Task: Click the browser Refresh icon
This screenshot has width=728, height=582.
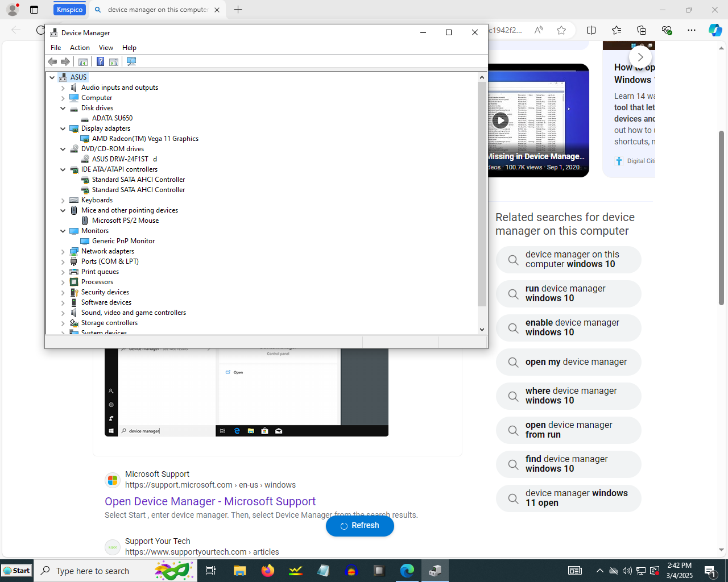Action: [40, 30]
